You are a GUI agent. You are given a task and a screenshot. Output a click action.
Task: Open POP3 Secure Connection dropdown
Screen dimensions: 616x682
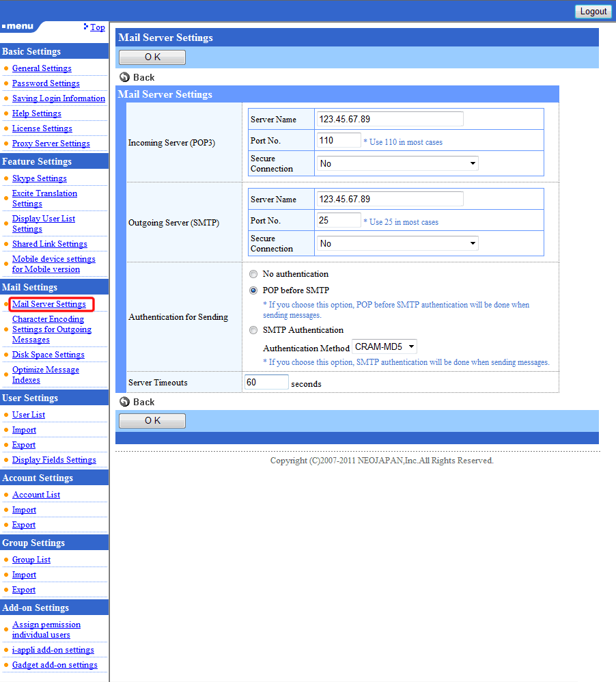[397, 163]
